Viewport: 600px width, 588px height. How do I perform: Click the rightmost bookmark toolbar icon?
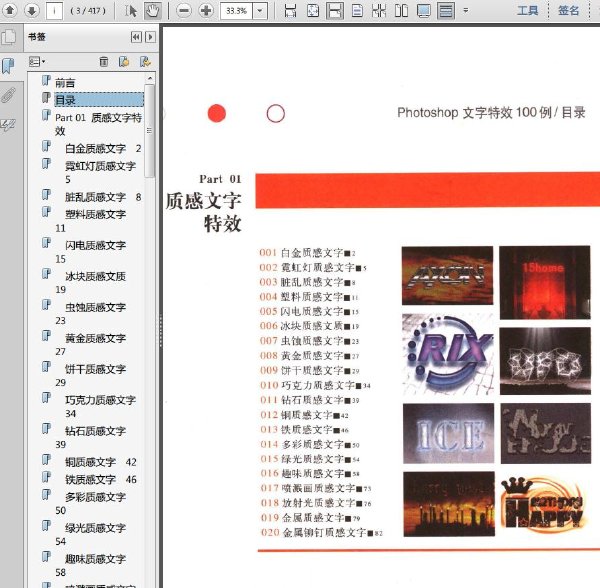click(145, 62)
